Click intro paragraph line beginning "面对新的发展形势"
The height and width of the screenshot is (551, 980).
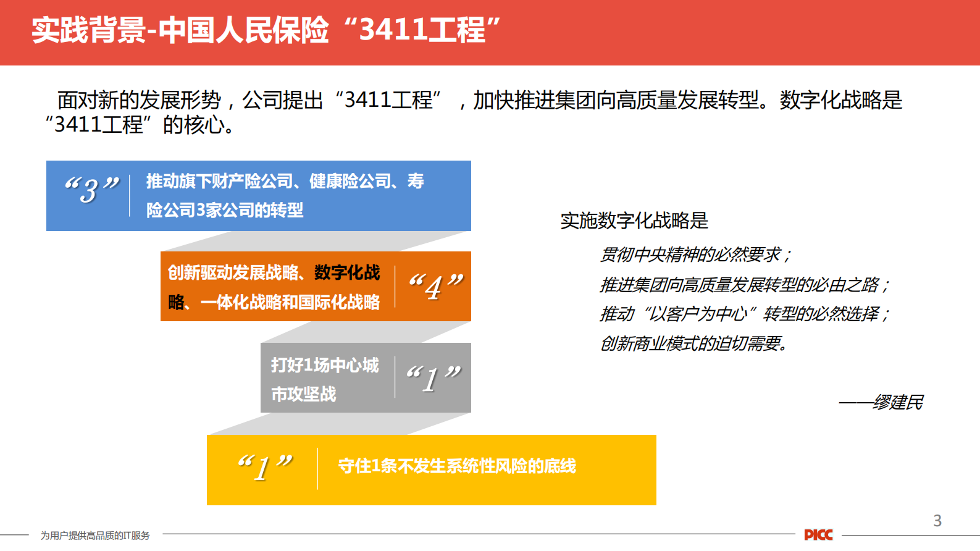point(480,100)
